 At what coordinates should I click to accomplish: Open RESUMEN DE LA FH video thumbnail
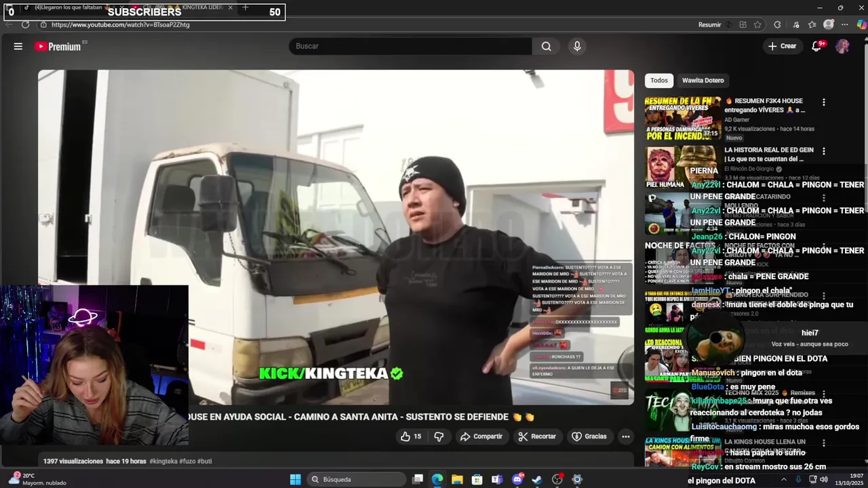[x=683, y=118]
